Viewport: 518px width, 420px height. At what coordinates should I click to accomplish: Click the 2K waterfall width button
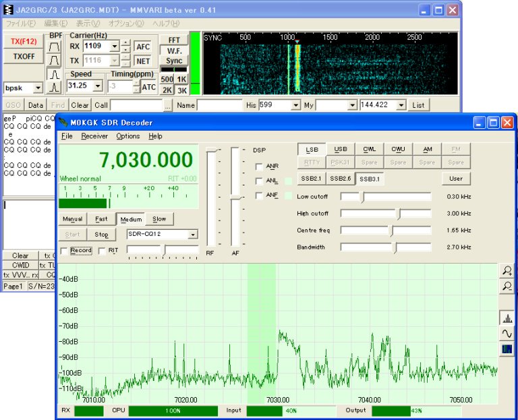(167, 90)
